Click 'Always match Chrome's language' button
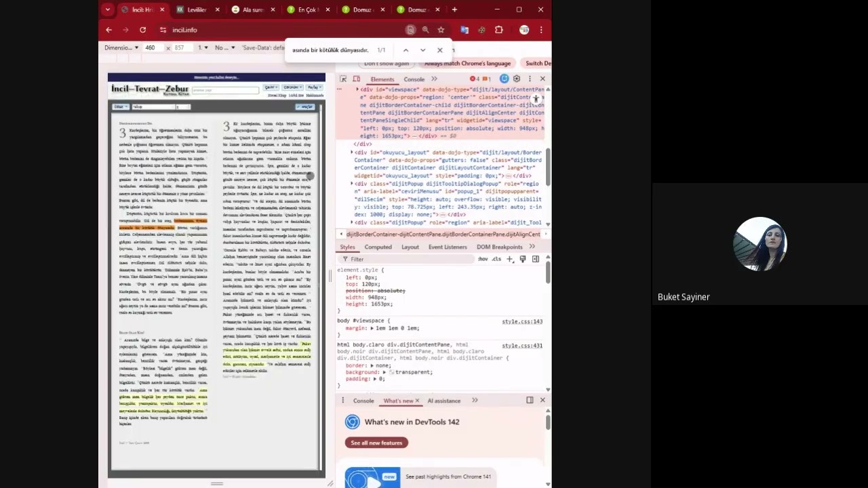Viewport: 868px width, 488px height. [x=467, y=64]
